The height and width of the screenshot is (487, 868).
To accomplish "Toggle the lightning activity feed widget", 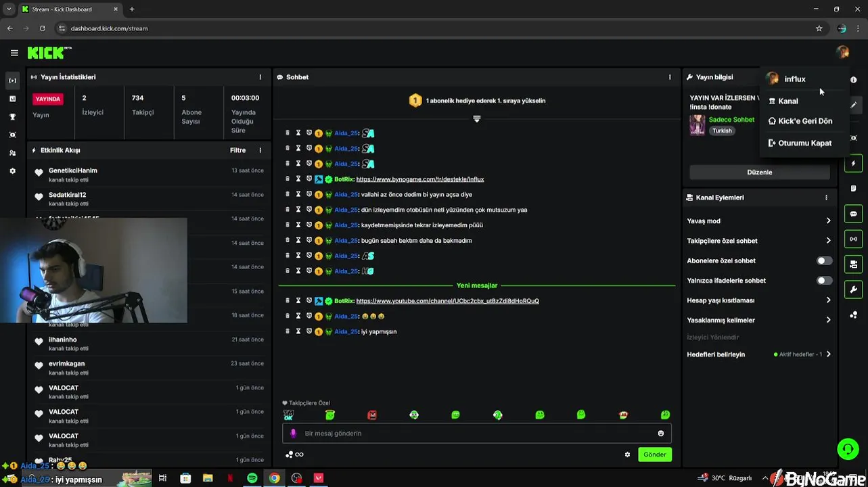I will click(x=854, y=163).
